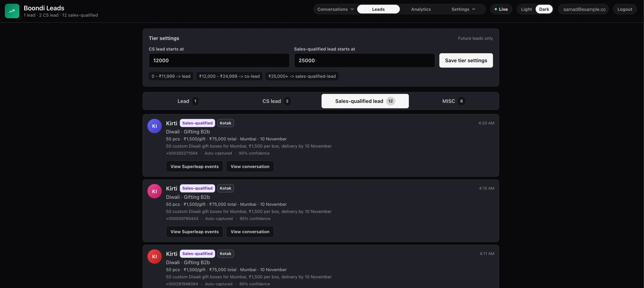Click the Sales-qualified badge on the 4:11 AM lead

pyautogui.click(x=197, y=253)
